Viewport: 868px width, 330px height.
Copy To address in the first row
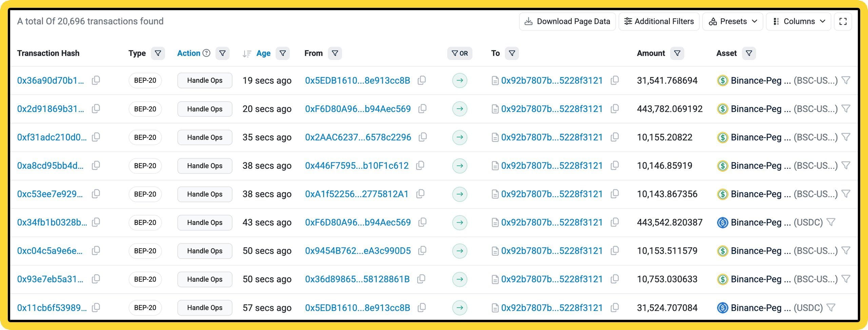[614, 80]
